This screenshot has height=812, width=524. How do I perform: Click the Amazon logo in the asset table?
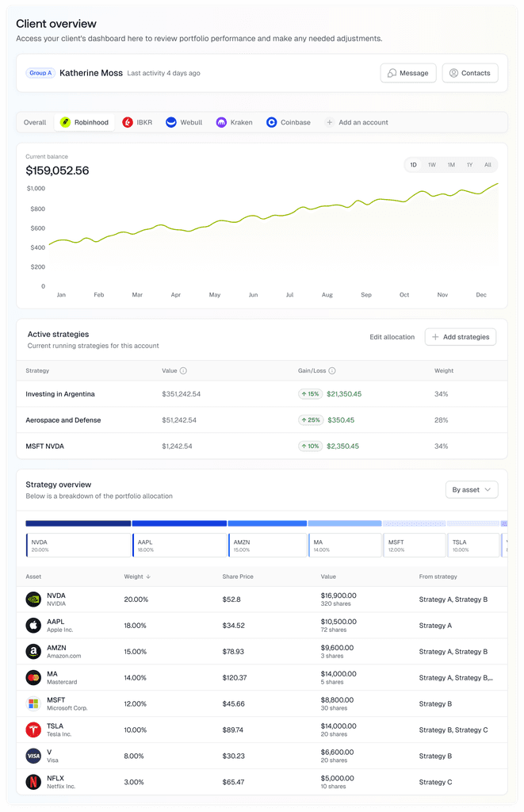(33, 652)
